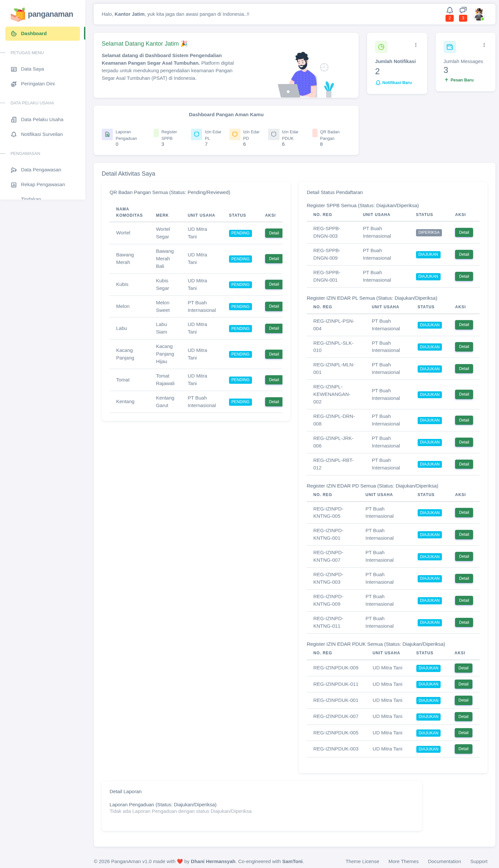This screenshot has height=868, width=499.
Task: Click the QR Badan Pangan icon
Action: [x=315, y=133]
